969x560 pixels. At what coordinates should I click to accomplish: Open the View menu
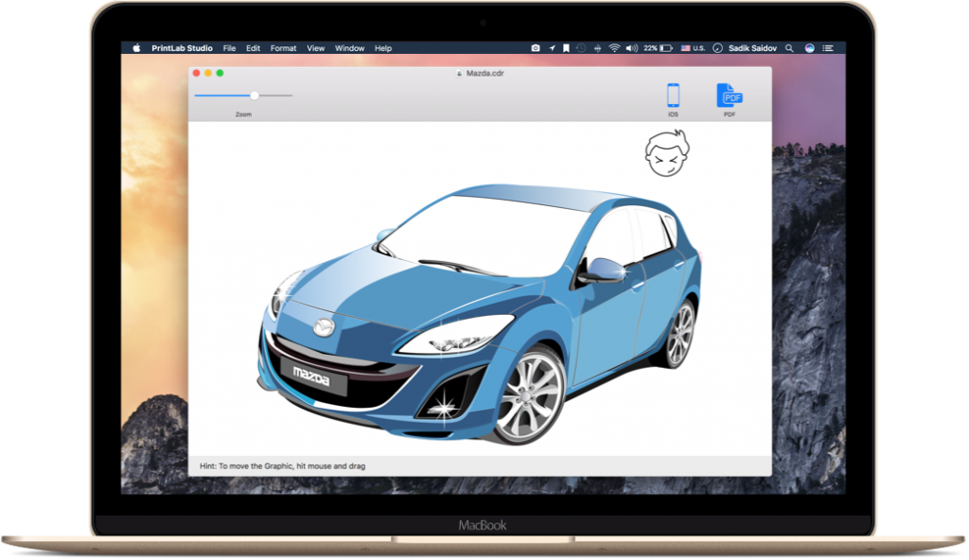[x=315, y=47]
